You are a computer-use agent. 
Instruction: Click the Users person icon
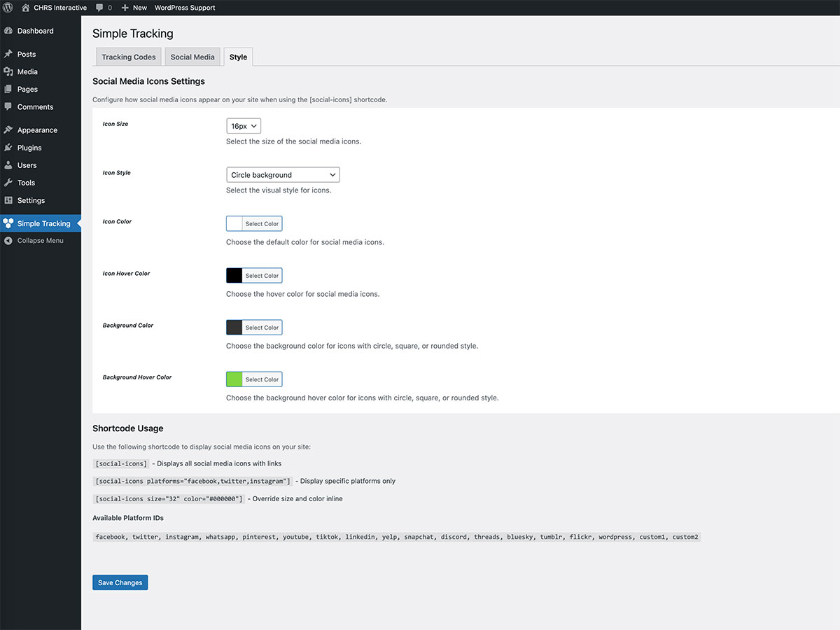point(8,165)
